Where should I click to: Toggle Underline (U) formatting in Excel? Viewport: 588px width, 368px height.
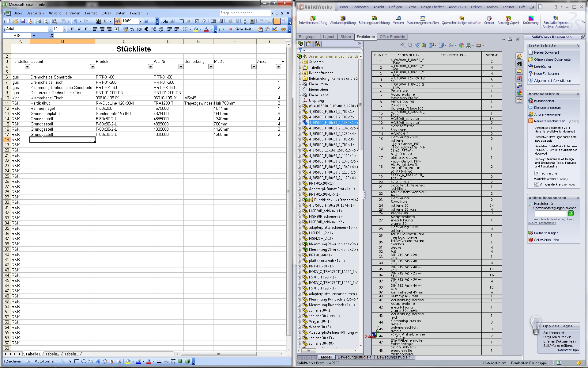pos(86,29)
